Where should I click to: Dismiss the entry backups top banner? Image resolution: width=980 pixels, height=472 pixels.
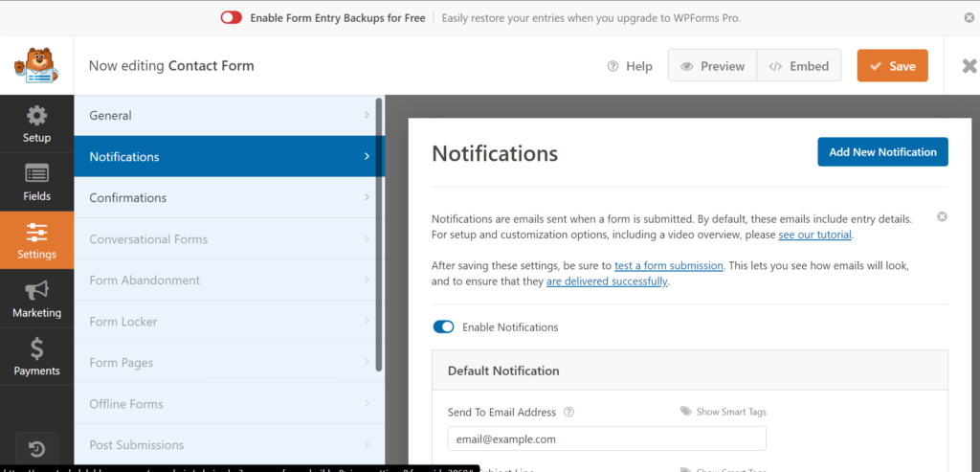(x=969, y=18)
